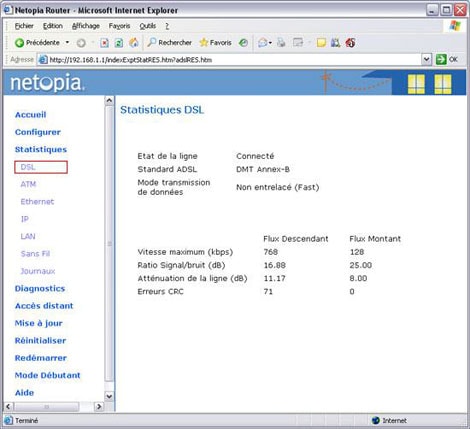Select the ATM statistics link
Image resolution: width=470 pixels, height=429 pixels.
[28, 184]
